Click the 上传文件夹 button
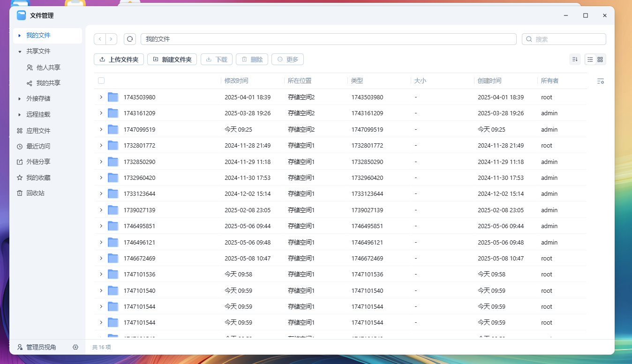 pos(119,59)
